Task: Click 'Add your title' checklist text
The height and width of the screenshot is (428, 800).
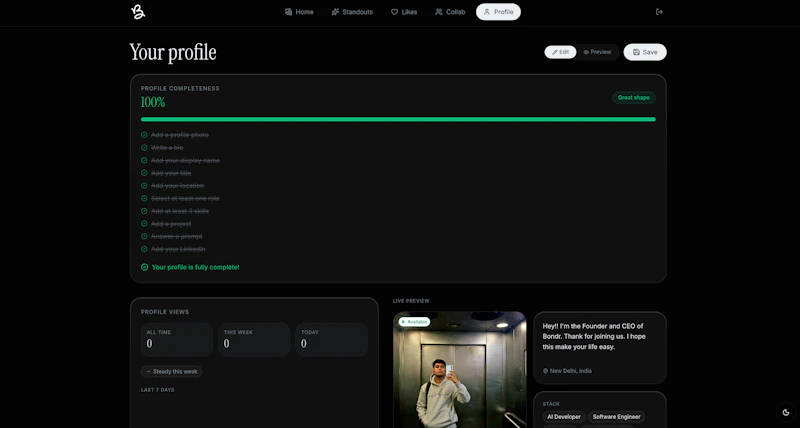Action: point(171,173)
